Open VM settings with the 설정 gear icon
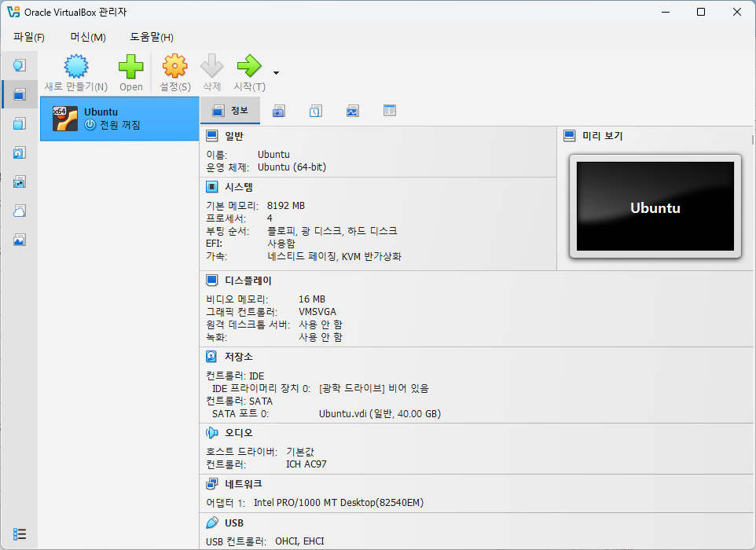Screen dimensions: 756x550 (174, 67)
